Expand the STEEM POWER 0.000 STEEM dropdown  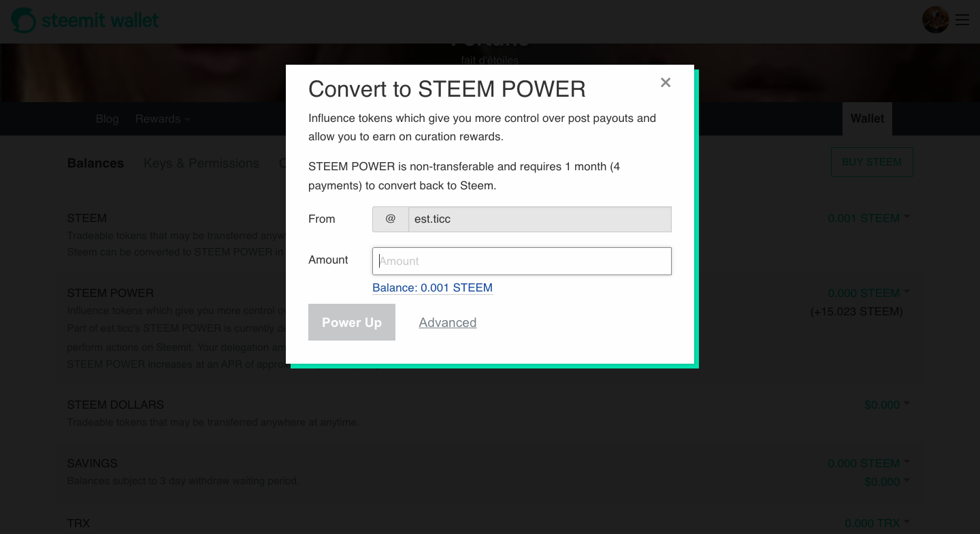868,294
